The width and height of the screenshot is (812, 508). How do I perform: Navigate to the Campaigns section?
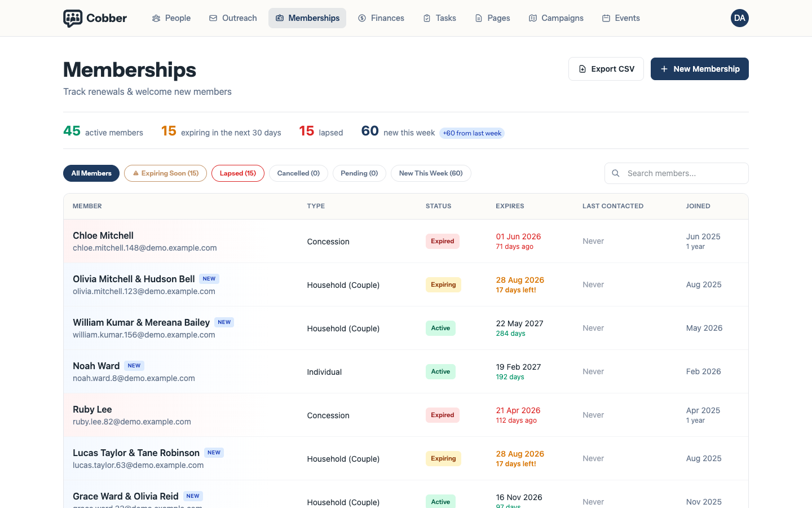tap(556, 18)
